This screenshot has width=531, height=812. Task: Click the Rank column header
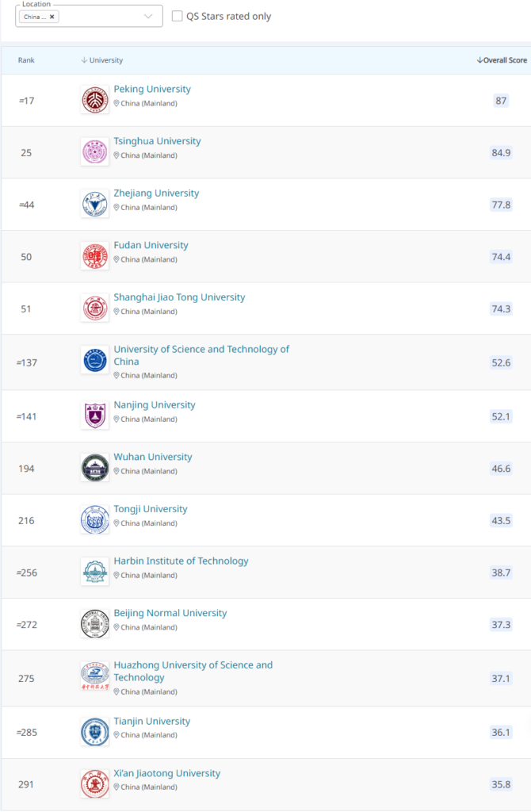point(26,60)
